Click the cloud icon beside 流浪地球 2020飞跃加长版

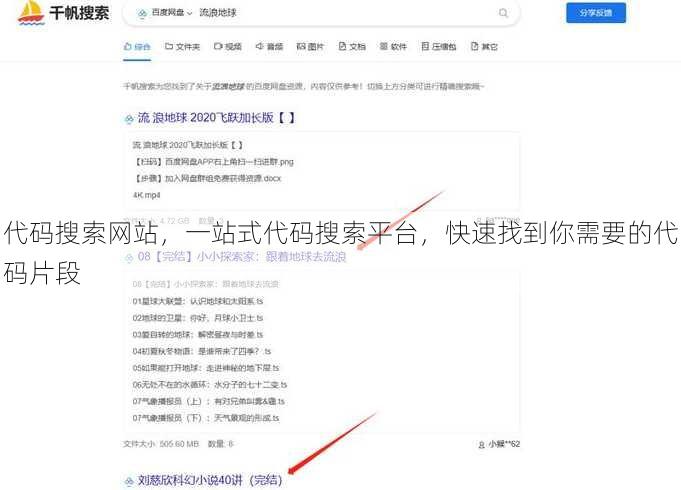(129, 119)
